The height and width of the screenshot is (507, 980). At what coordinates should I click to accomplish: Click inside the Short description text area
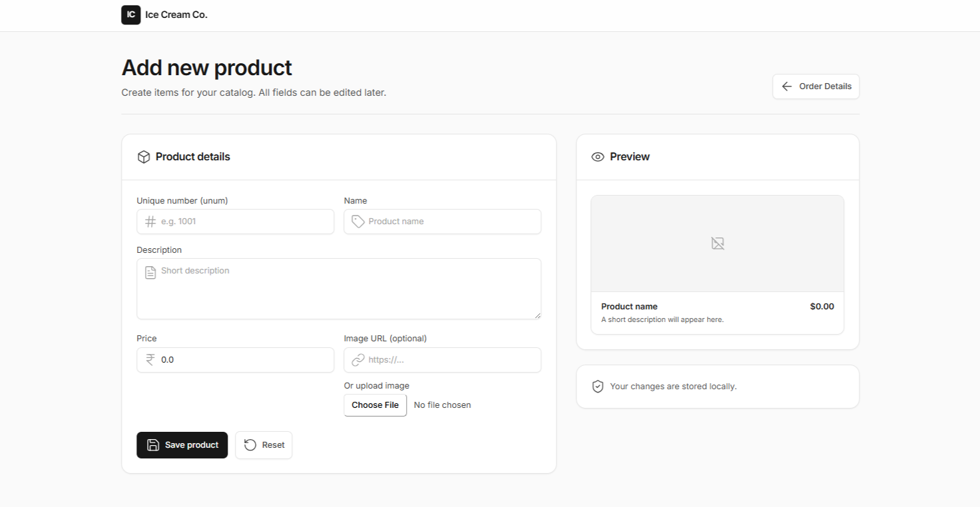[338, 288]
